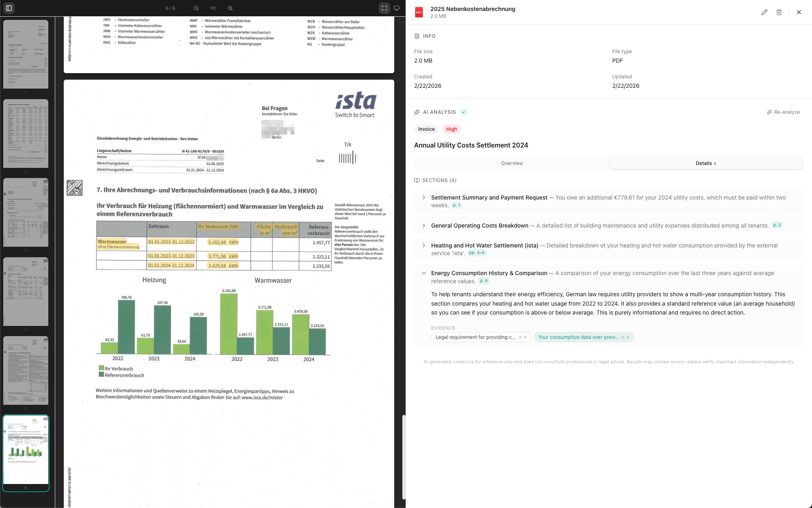
Task: Click the Fit zoom button
Action: (x=213, y=8)
